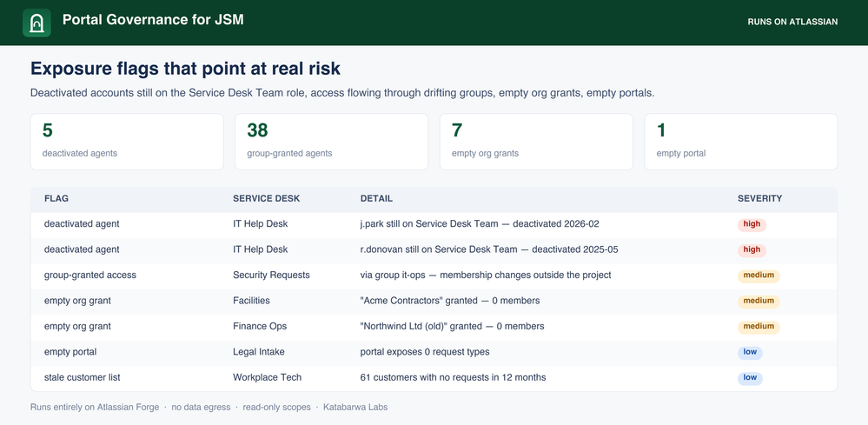The image size is (868, 425).
Task: Click the 'read-only scopes' footer text
Action: (x=275, y=408)
